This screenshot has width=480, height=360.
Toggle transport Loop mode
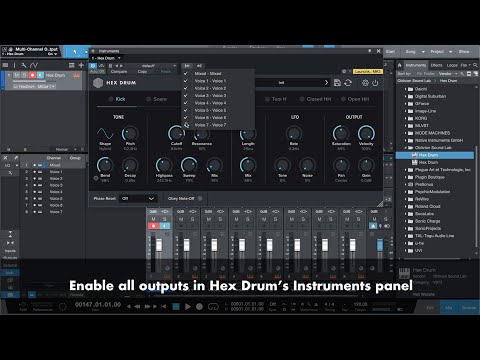pos(213,306)
